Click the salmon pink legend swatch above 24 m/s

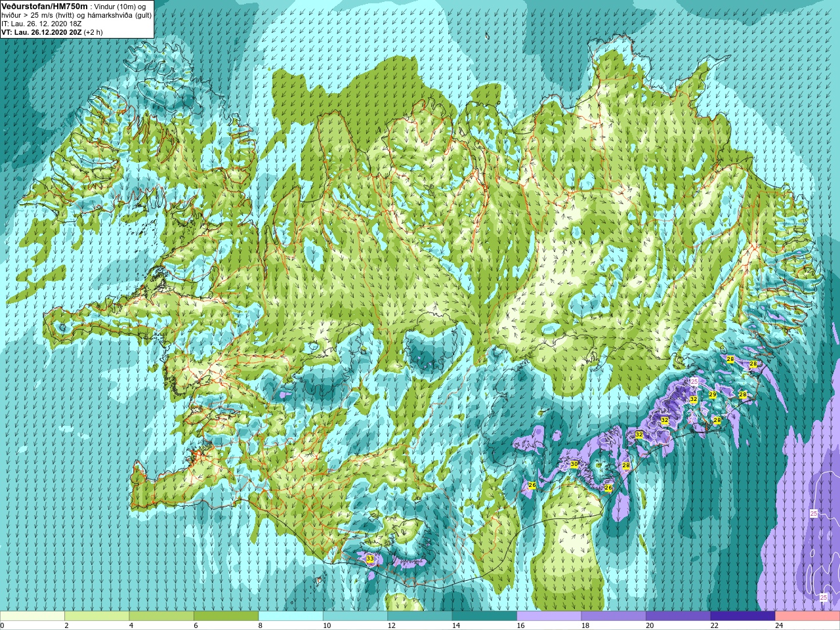(808, 616)
